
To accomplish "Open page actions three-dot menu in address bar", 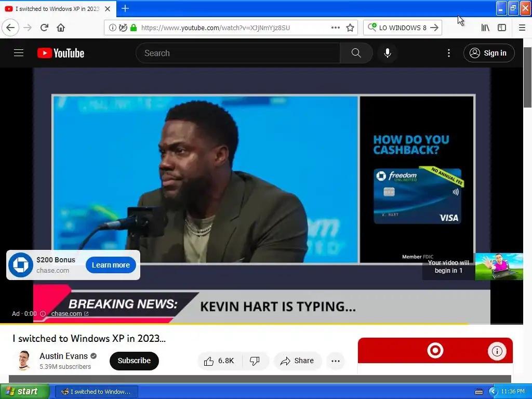I will pyautogui.click(x=335, y=28).
